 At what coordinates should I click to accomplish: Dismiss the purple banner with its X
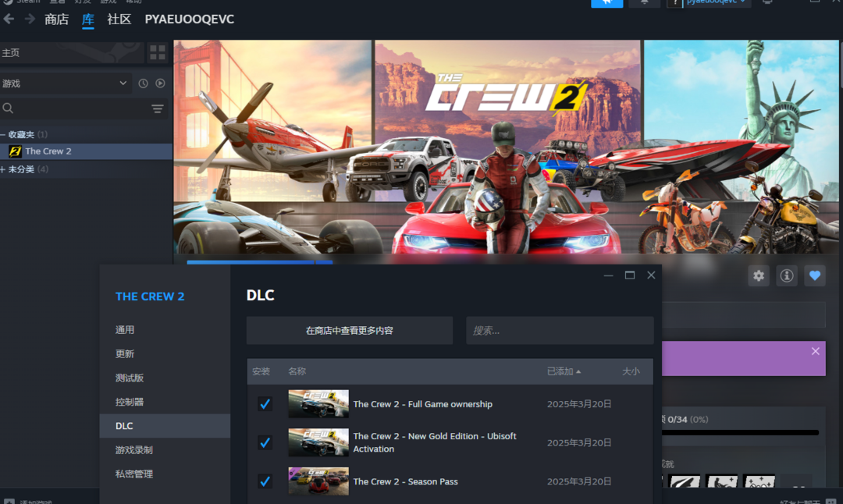(815, 351)
